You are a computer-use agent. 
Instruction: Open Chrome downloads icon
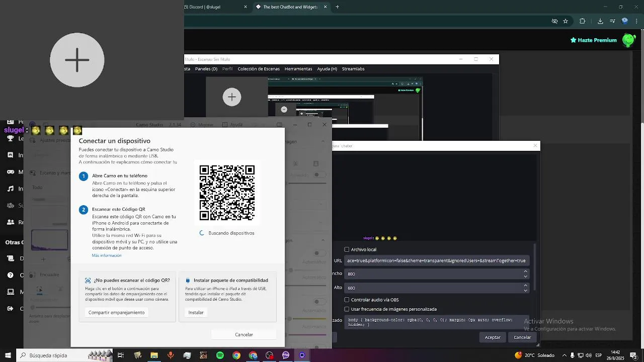(600, 21)
